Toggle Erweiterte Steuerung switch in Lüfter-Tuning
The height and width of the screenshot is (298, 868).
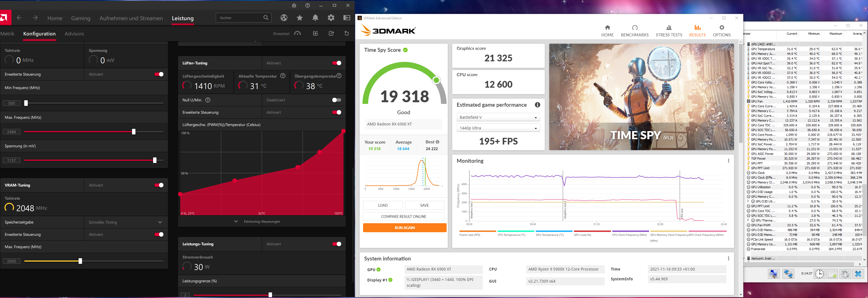click(x=337, y=112)
